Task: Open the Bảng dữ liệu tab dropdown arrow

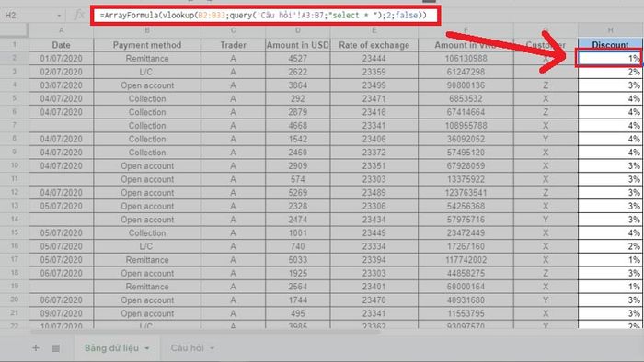Action: 147,348
